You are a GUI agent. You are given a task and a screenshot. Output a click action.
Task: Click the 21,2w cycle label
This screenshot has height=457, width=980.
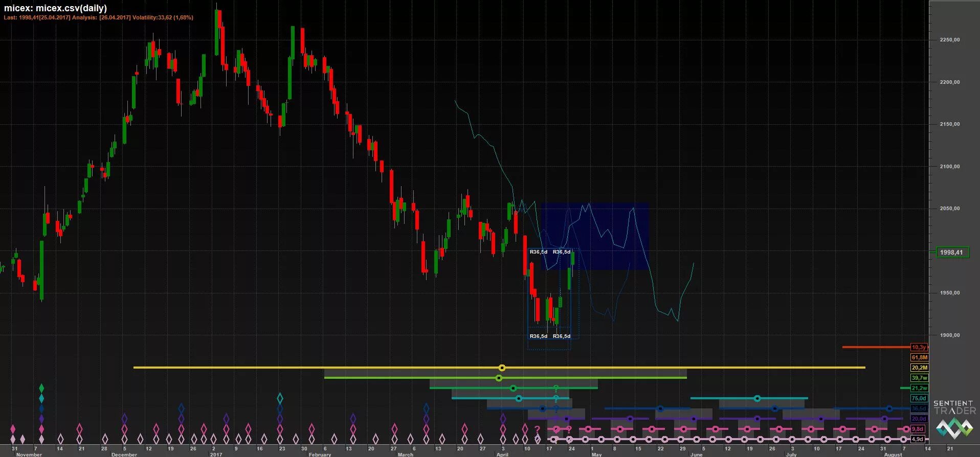click(919, 388)
